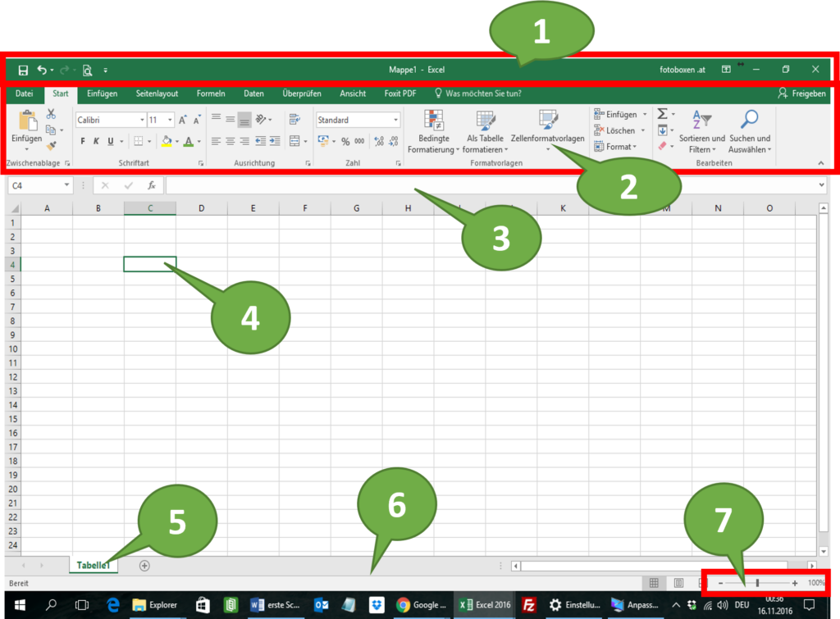Select the Format Painter brush icon
The height and width of the screenshot is (619, 840).
pos(51,146)
